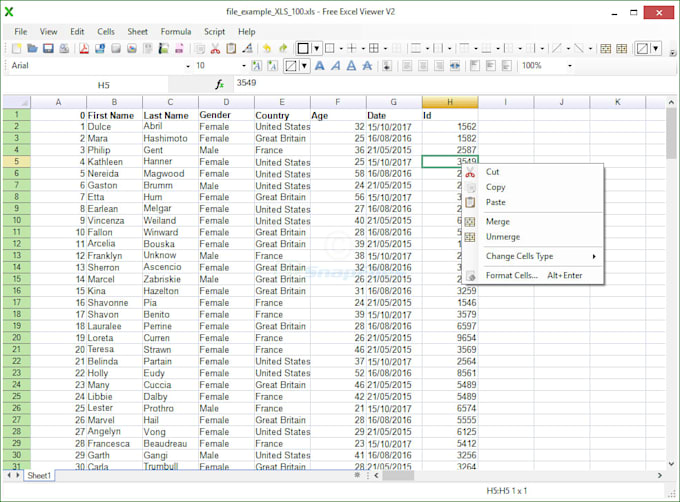Apply bold with the blue A icon

[x=320, y=66]
